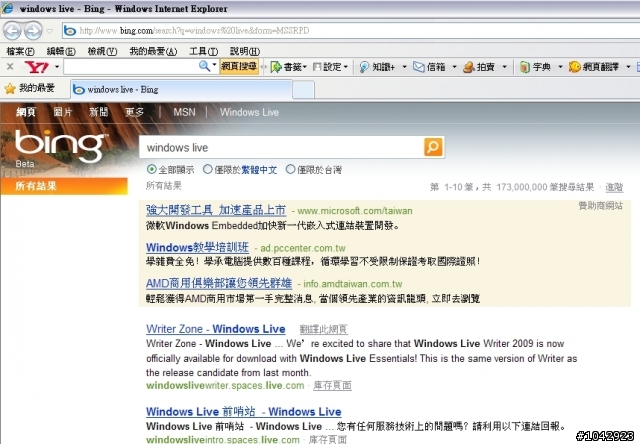
Task: Expand the 網頁翻譯 dropdown arrow
Action: (628, 67)
